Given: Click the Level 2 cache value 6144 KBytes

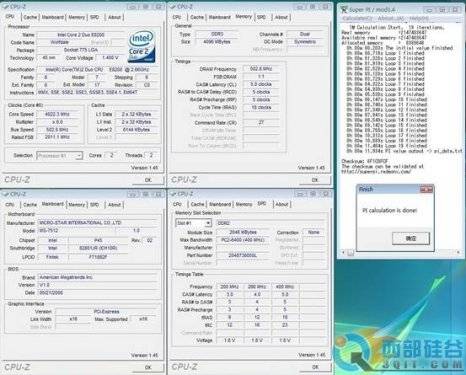Looking at the screenshot, I should coord(136,130).
